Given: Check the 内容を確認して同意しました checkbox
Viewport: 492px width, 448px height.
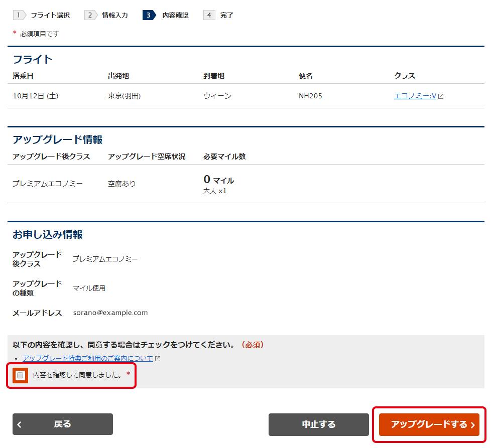Looking at the screenshot, I should click(x=21, y=375).
